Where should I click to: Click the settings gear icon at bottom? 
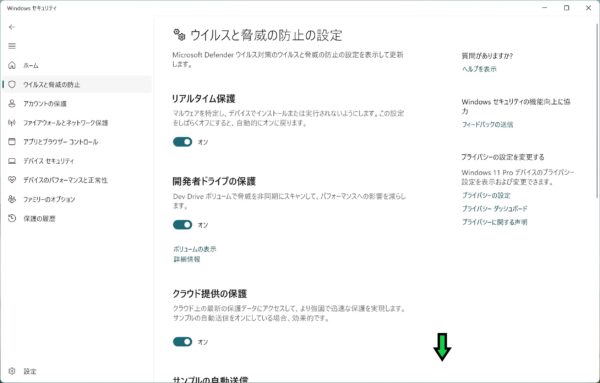coord(12,371)
